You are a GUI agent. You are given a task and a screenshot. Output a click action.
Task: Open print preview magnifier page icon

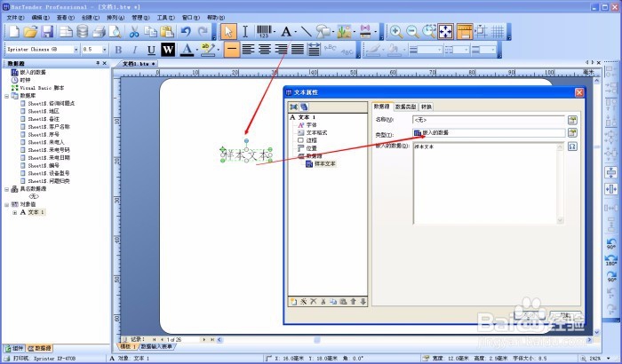[x=115, y=32]
